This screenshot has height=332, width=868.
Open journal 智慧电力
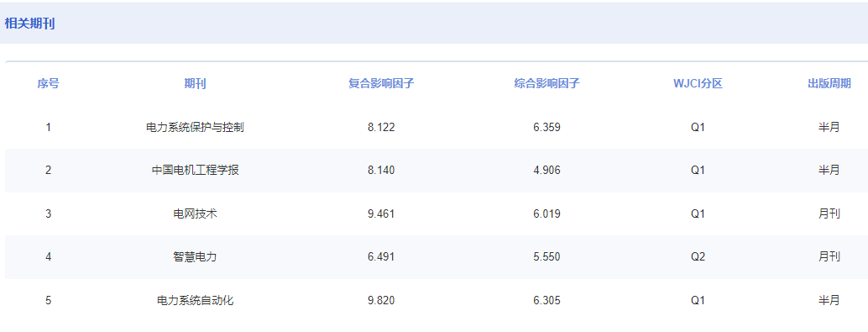(195, 257)
